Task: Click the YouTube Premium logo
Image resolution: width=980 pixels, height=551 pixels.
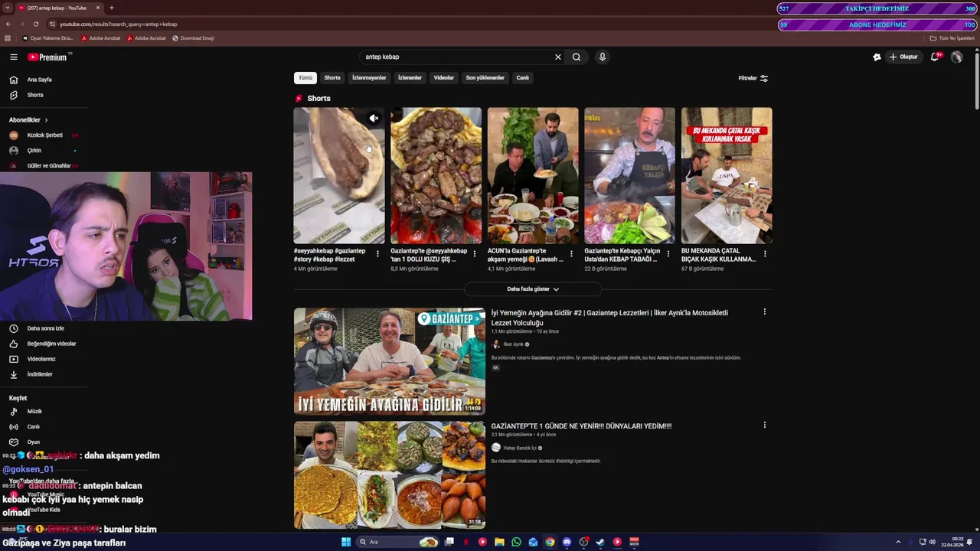Action: click(47, 57)
